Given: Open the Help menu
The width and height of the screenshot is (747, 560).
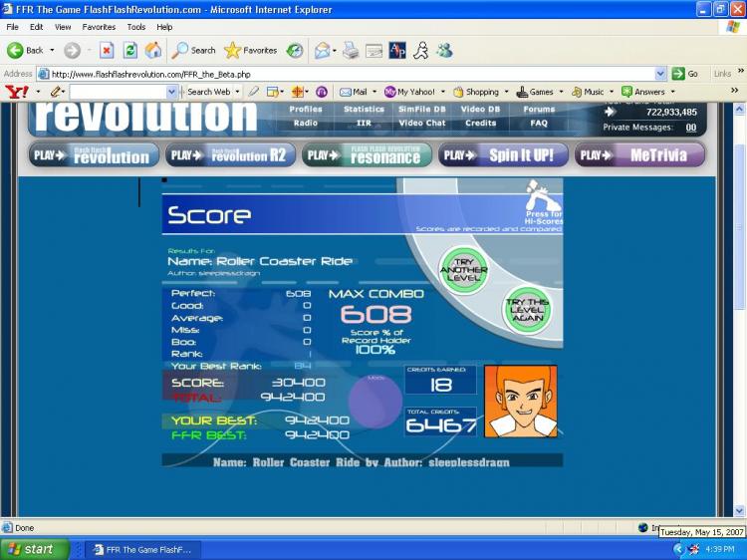Looking at the screenshot, I should click(164, 27).
